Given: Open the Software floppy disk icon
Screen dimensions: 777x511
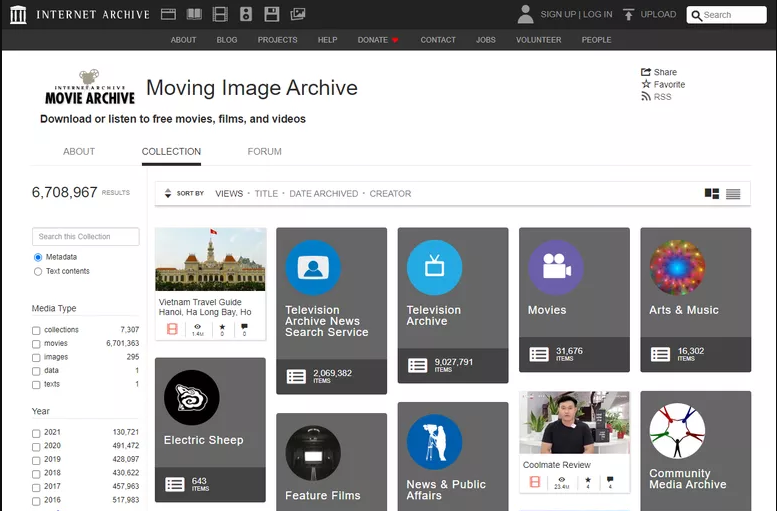Looking at the screenshot, I should click(x=271, y=15).
